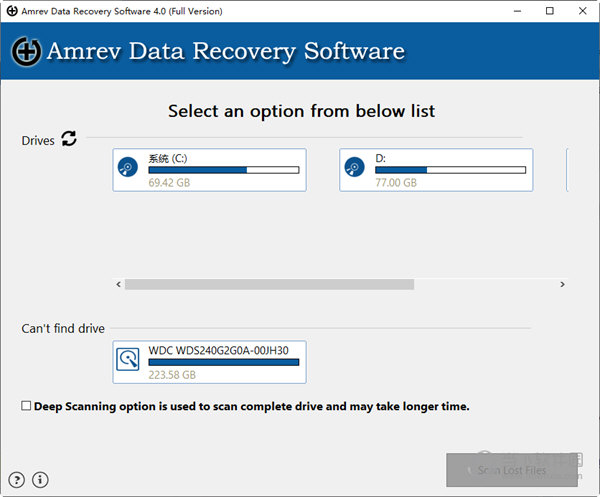
Task: Select the 系統 (C:) drive card
Action: [x=209, y=170]
